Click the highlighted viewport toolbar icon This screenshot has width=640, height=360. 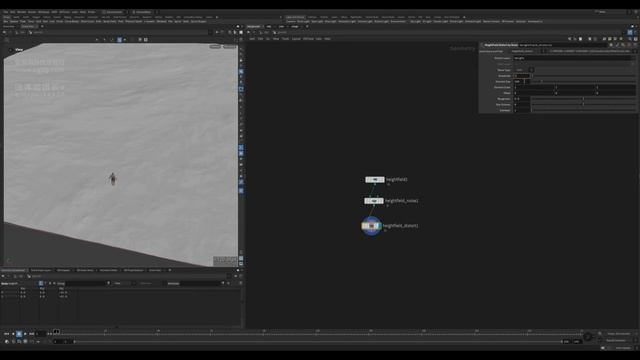pyautogui.click(x=119, y=40)
